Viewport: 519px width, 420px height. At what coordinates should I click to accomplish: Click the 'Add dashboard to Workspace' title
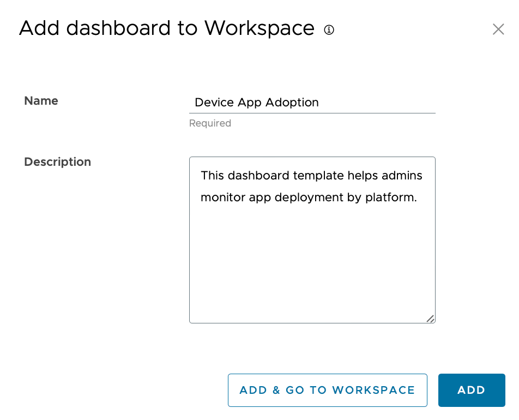pos(166,28)
